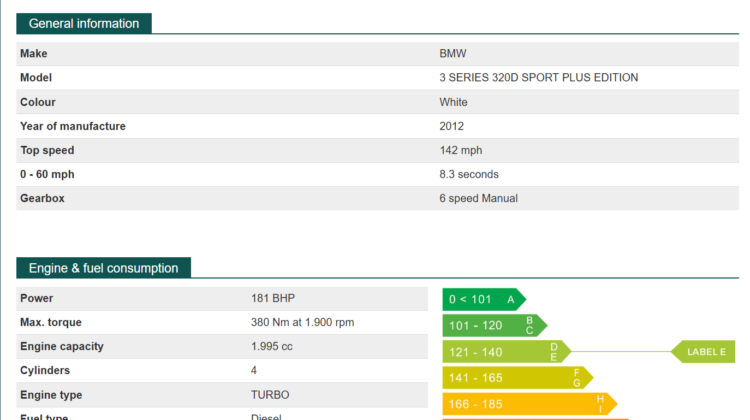This screenshot has width=750, height=420.
Task: Click the Year of manufacture value 2012
Action: [452, 126]
